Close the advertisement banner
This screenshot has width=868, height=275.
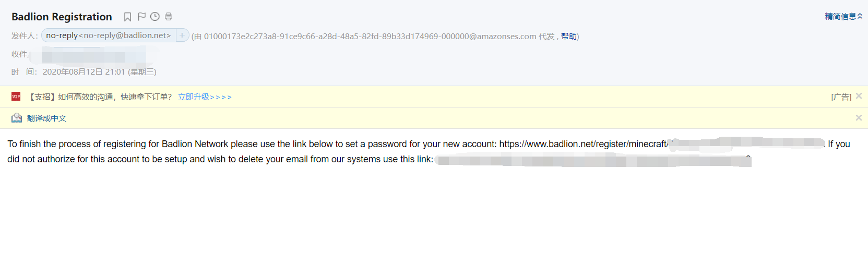[x=859, y=96]
